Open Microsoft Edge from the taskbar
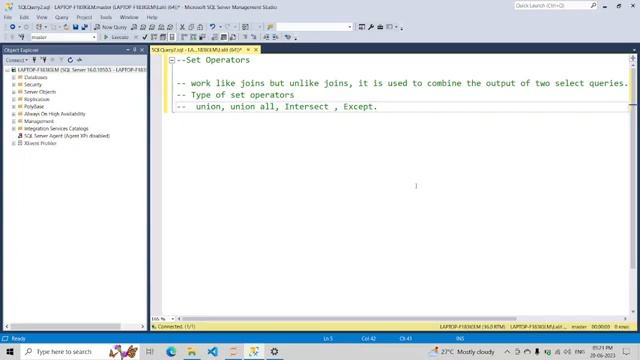The height and width of the screenshot is (360, 640). (x=171, y=351)
